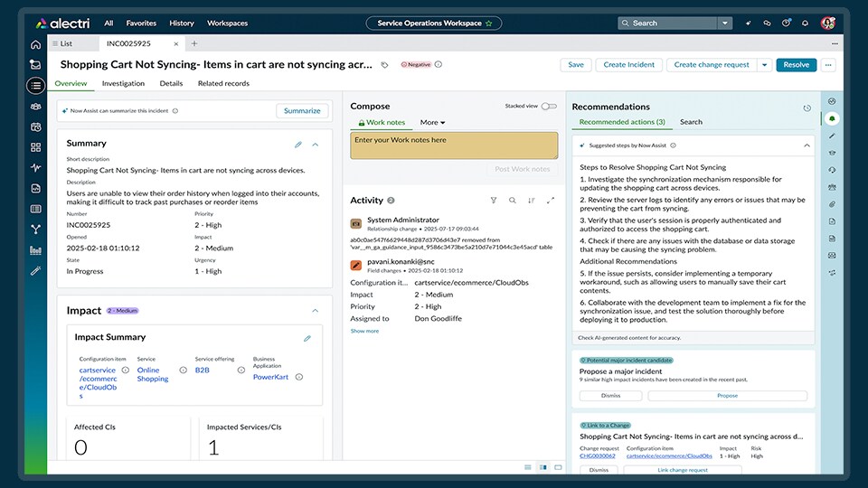Open the History menu
This screenshot has height=488, width=868.
click(x=182, y=23)
